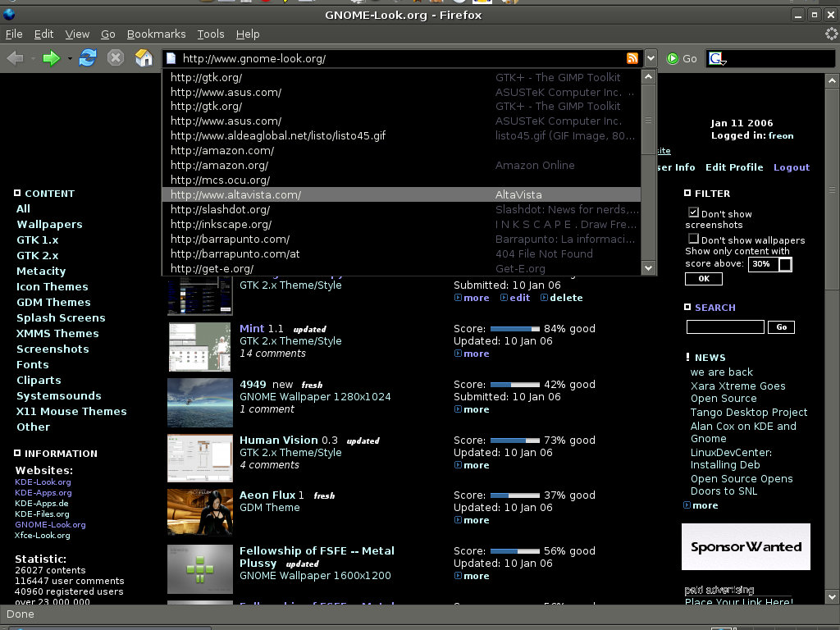This screenshot has width=840, height=630.
Task: Click the history list scroll up arrow
Action: (649, 76)
